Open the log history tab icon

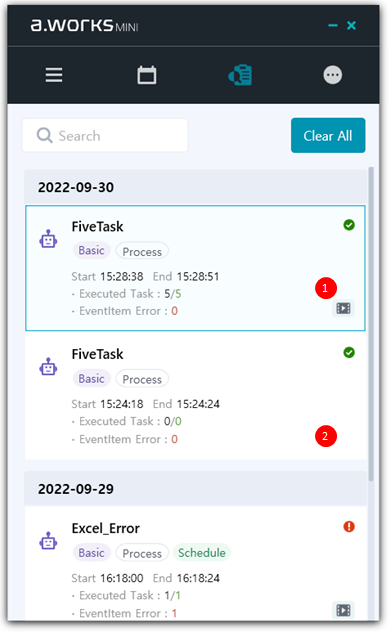point(241,75)
